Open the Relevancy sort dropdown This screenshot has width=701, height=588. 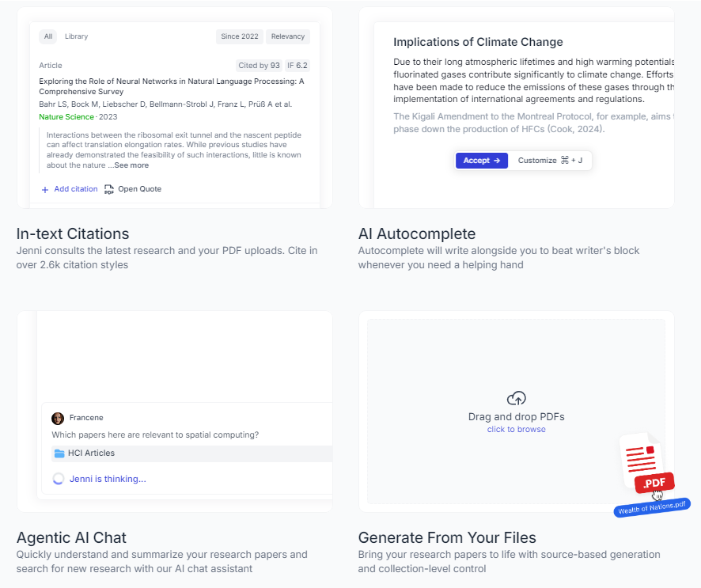(288, 36)
